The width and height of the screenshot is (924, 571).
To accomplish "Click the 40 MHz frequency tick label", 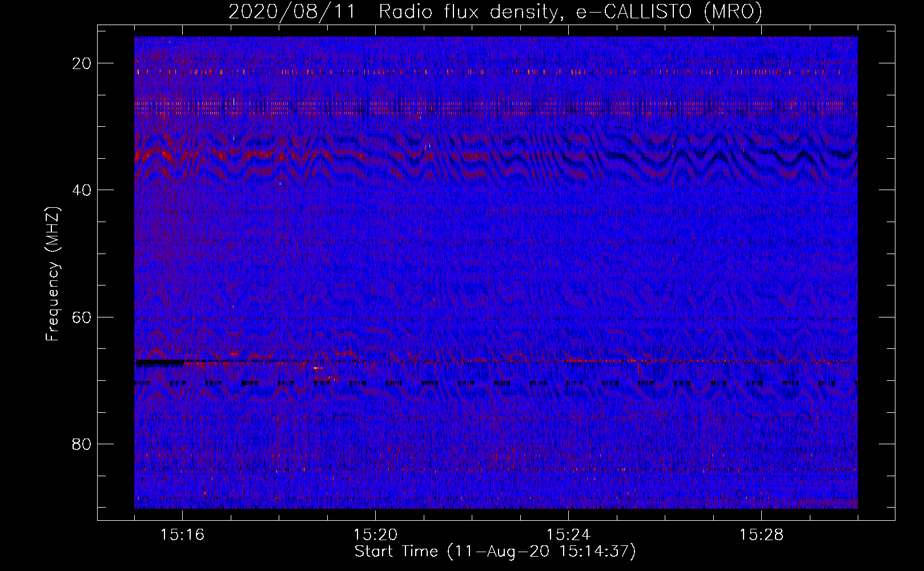I will [82, 190].
